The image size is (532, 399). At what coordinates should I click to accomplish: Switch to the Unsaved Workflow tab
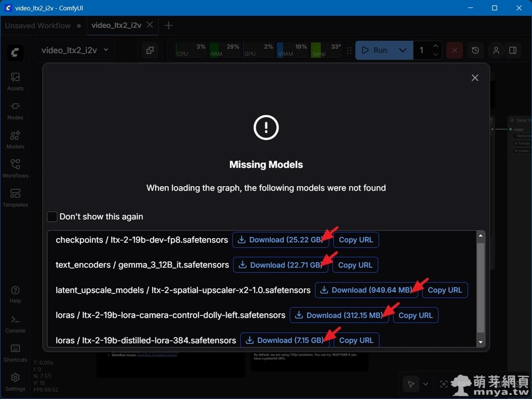click(x=38, y=25)
